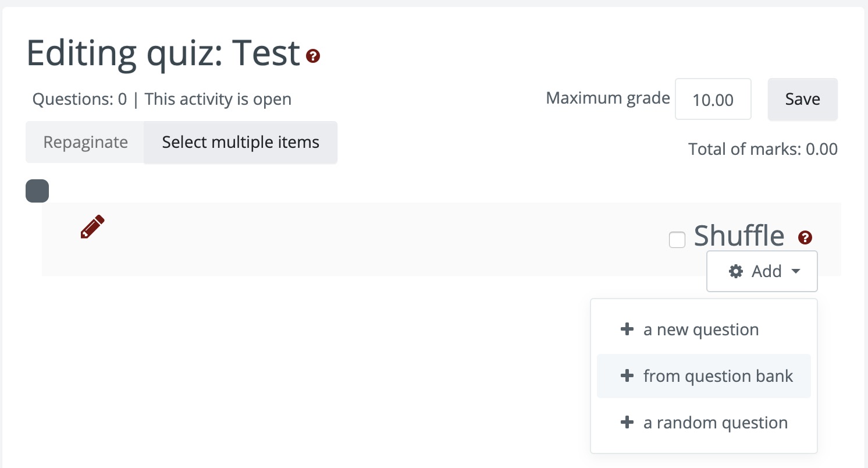Screen dimensions: 868x468
Task: Click the gear icon inside the Add button
Action: click(x=735, y=271)
